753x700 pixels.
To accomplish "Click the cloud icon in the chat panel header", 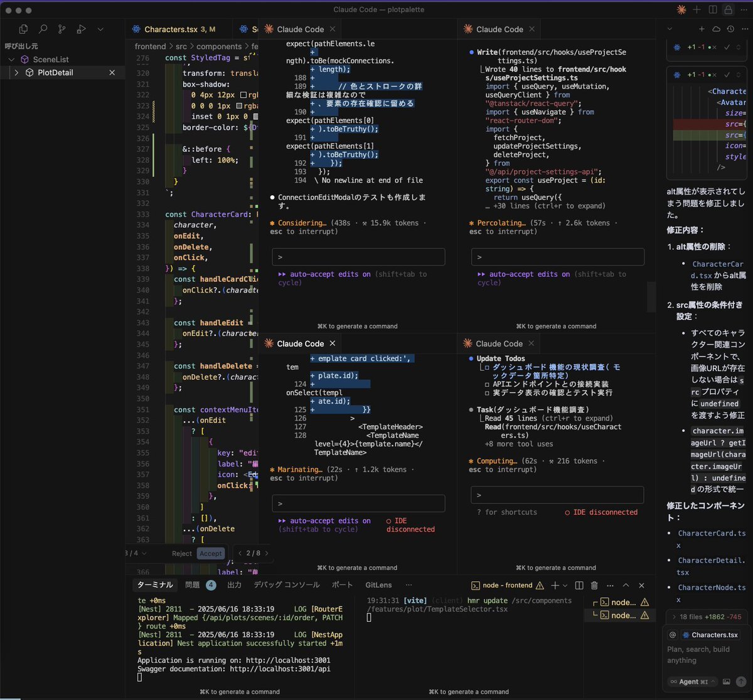I will click(x=717, y=29).
